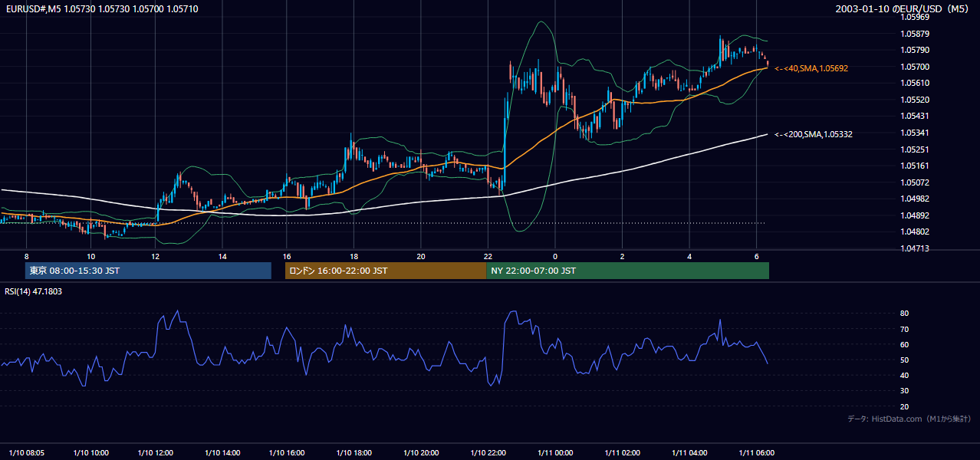Viewport: 980px width, 460px height.
Task: Click the 1/10 14:00 timestamp
Action: click(223, 452)
